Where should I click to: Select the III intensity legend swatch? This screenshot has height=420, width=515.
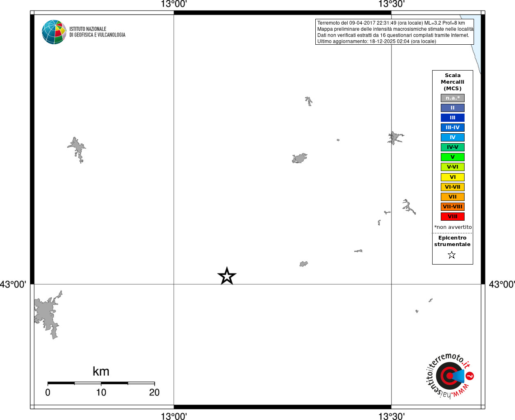point(453,118)
